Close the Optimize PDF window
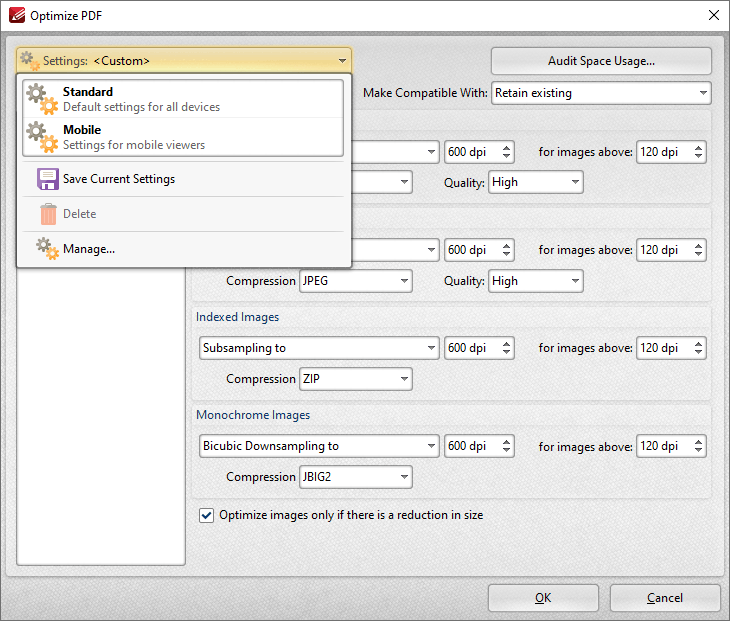 pos(714,15)
